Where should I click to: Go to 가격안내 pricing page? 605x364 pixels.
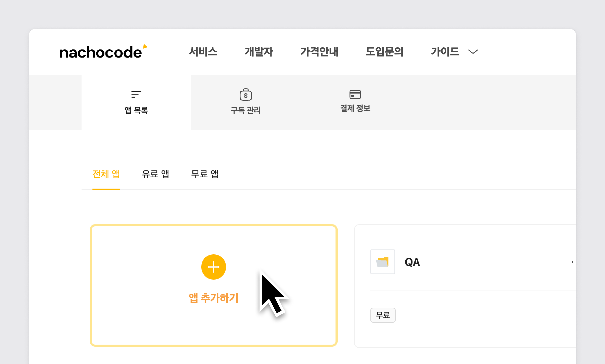pyautogui.click(x=319, y=52)
